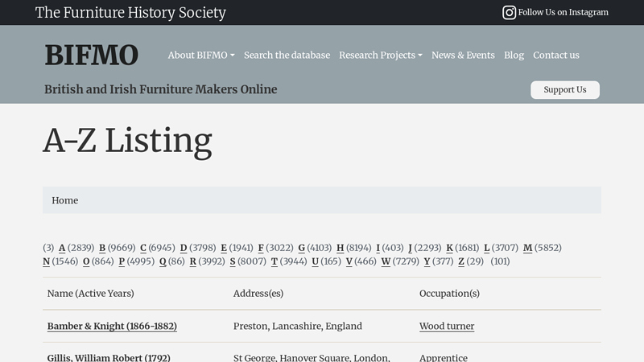Open Search the database page

[x=287, y=55]
